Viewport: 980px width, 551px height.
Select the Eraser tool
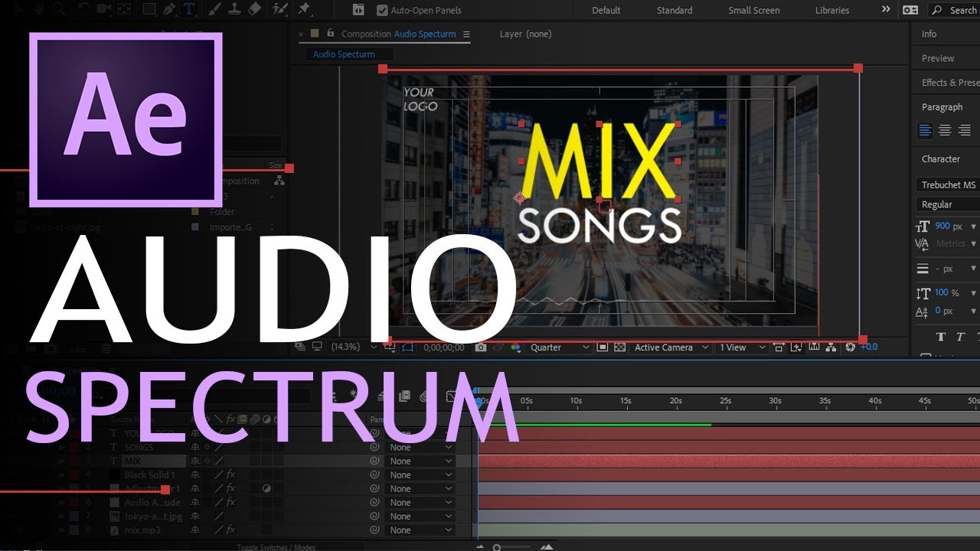pos(254,10)
